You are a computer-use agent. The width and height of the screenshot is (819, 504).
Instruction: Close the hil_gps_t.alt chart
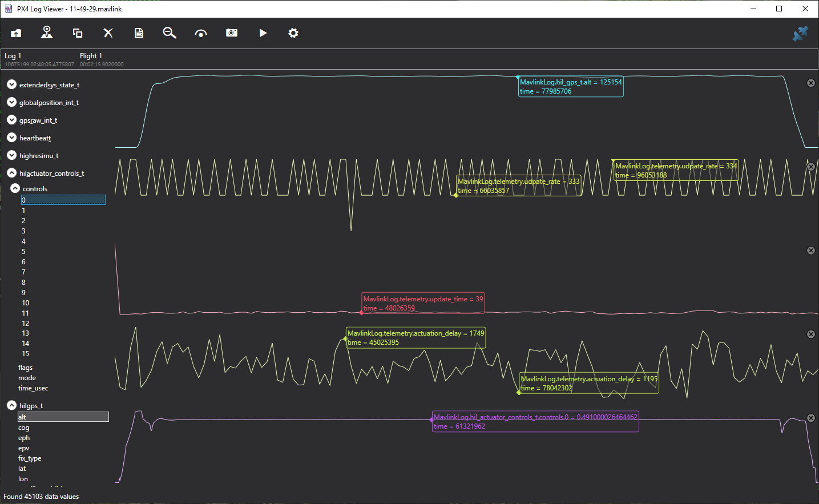(x=810, y=83)
